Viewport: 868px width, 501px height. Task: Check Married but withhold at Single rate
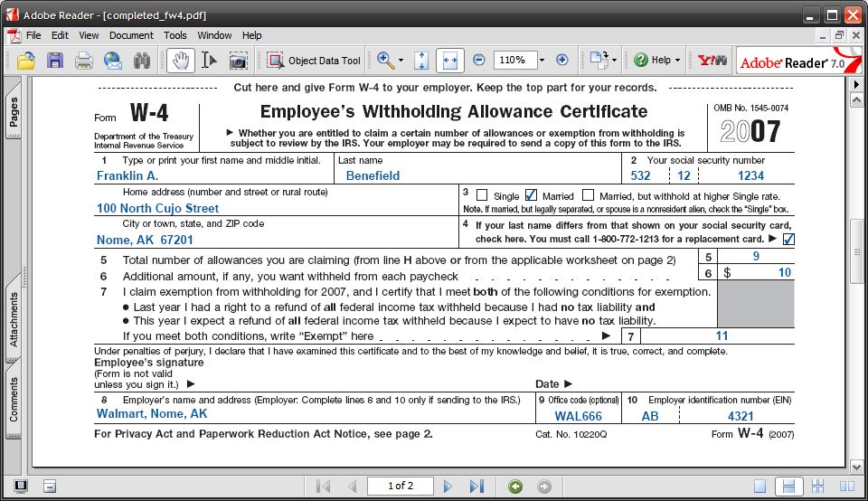[x=588, y=195]
